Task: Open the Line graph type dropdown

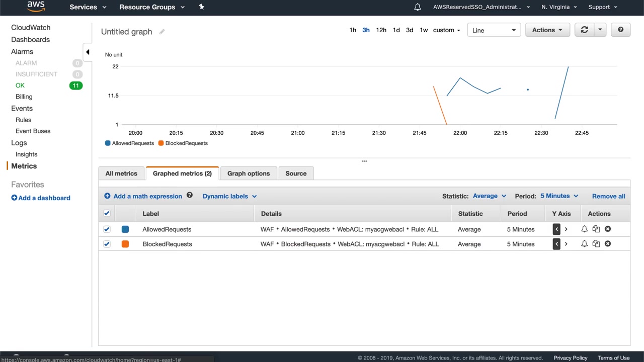Action: click(494, 30)
